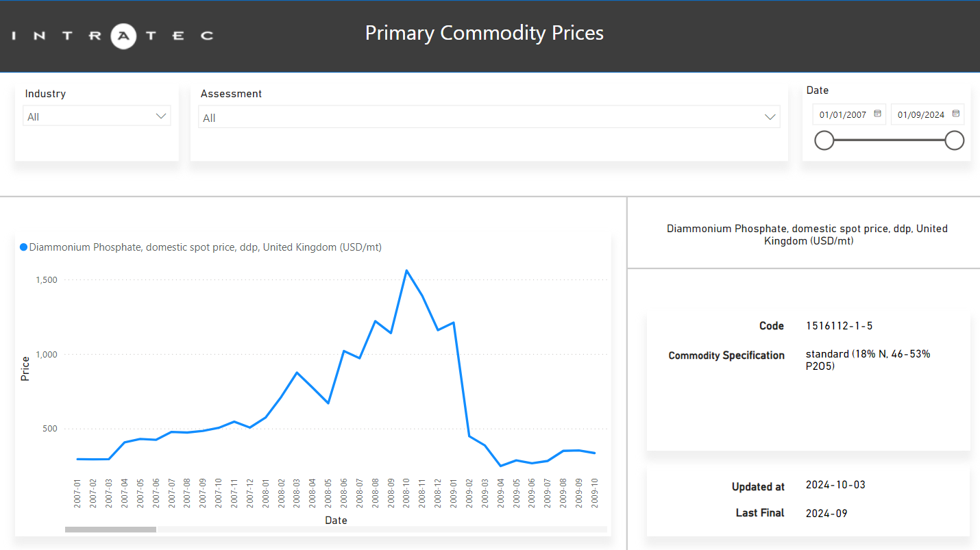Click the Primary Commodity Prices title
The width and height of the screenshot is (980, 550).
click(x=484, y=33)
